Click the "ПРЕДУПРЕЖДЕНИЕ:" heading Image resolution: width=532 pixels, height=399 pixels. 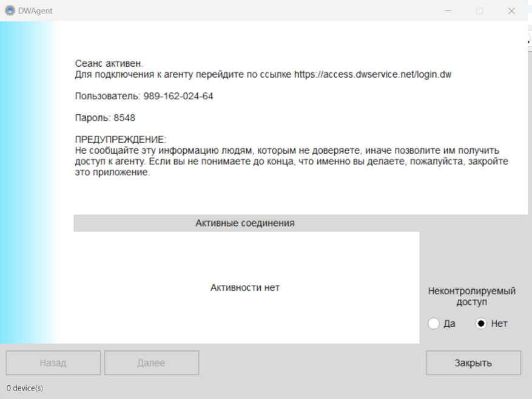coord(121,140)
